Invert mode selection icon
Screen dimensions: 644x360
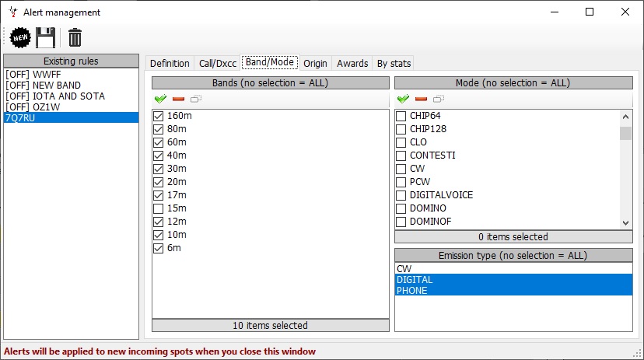point(439,99)
